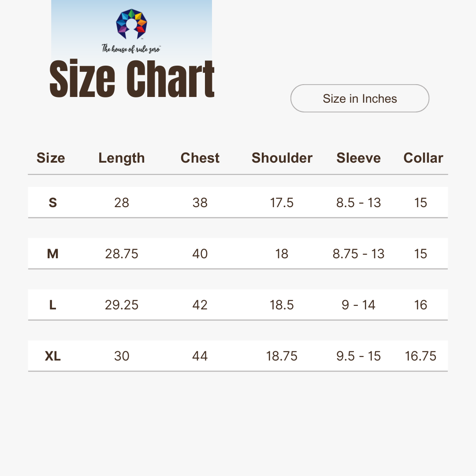Select the XL size row label
The width and height of the screenshot is (476, 476).
click(x=53, y=356)
